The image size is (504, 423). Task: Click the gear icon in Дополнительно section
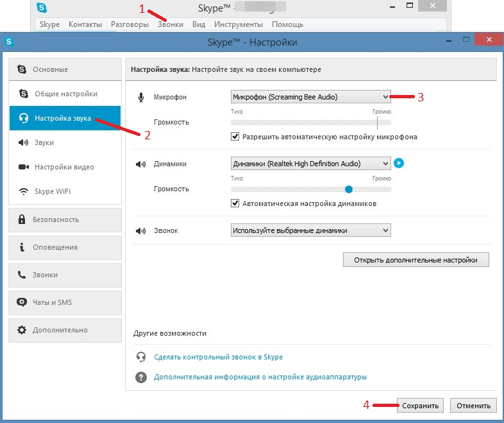pyautogui.click(x=22, y=330)
